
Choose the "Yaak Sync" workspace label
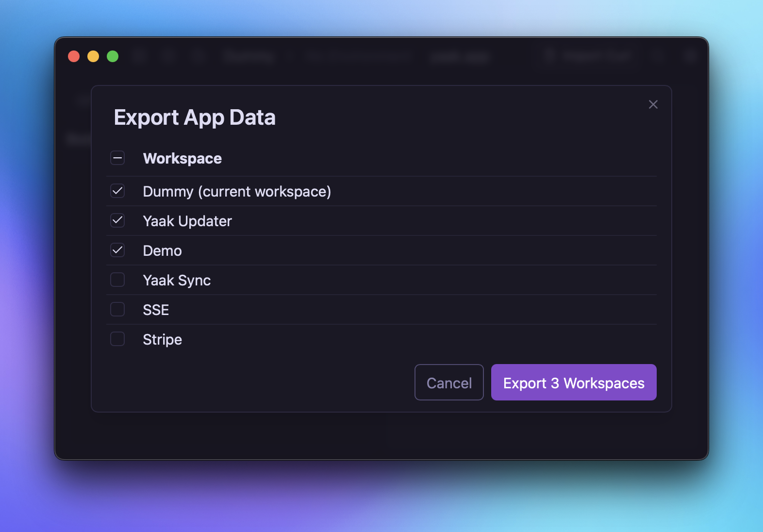click(x=177, y=281)
